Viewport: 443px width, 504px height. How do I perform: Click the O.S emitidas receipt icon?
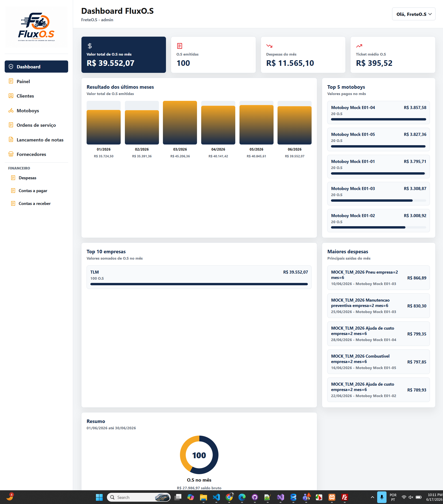[x=180, y=46]
